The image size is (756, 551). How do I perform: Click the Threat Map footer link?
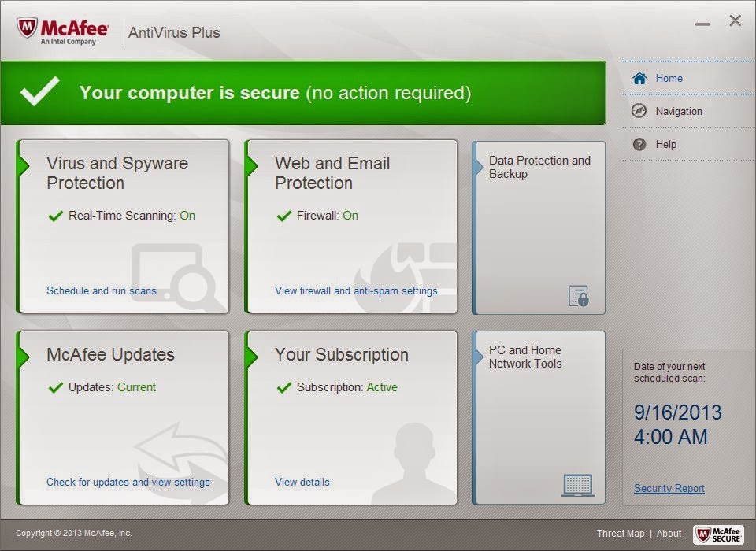[x=620, y=534]
